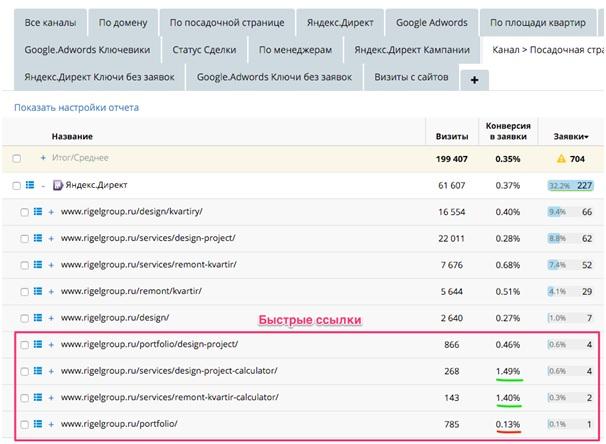Tick the Итог/Среднее row checkbox

tap(17, 158)
